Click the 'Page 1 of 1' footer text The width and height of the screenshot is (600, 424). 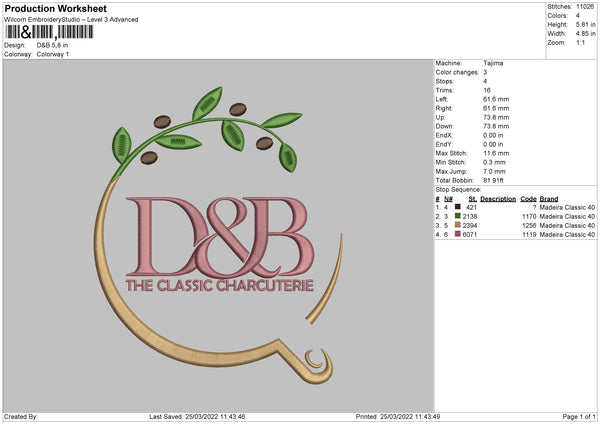tap(579, 416)
